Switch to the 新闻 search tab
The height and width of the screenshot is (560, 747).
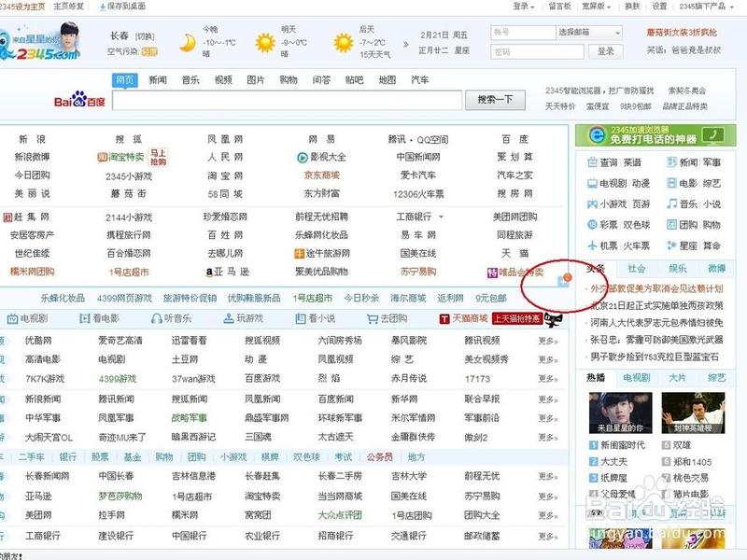[158, 80]
